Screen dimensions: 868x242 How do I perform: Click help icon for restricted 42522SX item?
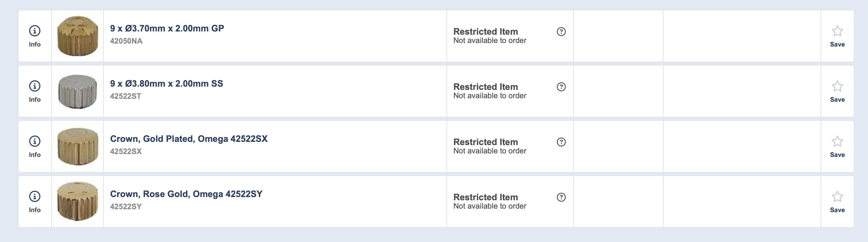(561, 142)
